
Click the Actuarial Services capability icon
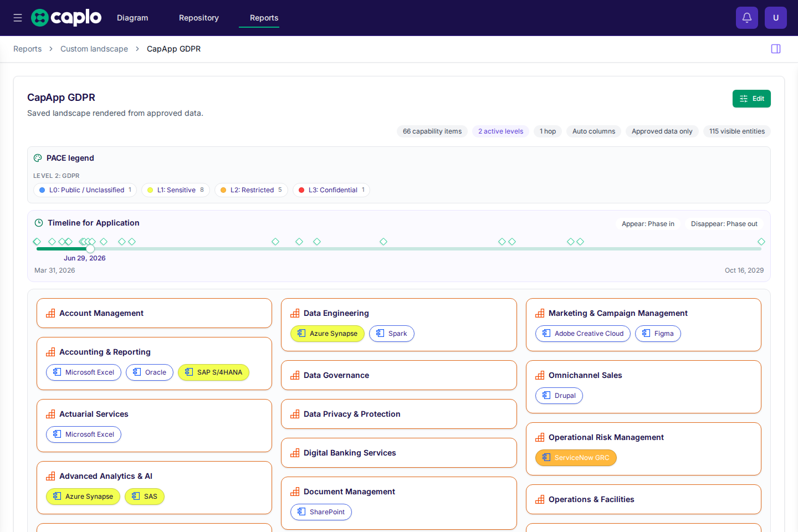[50, 414]
